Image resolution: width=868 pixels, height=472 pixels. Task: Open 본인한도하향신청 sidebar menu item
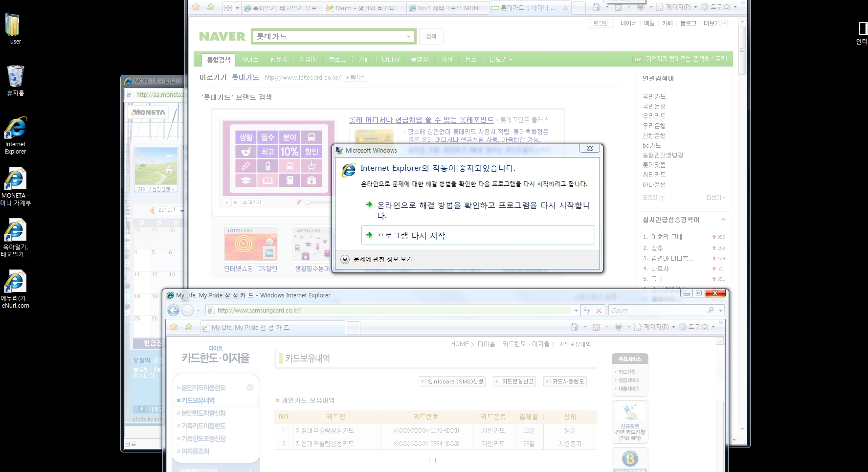203,413
